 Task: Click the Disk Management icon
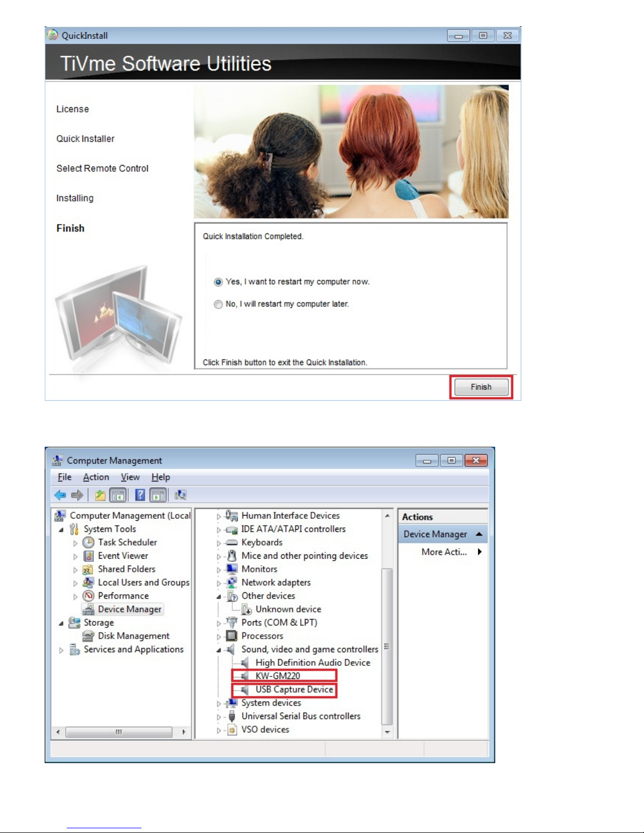[x=89, y=636]
